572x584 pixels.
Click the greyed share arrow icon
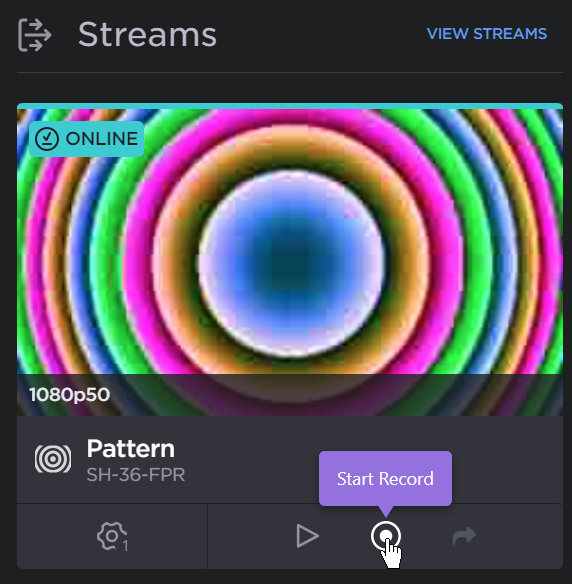[x=464, y=536]
